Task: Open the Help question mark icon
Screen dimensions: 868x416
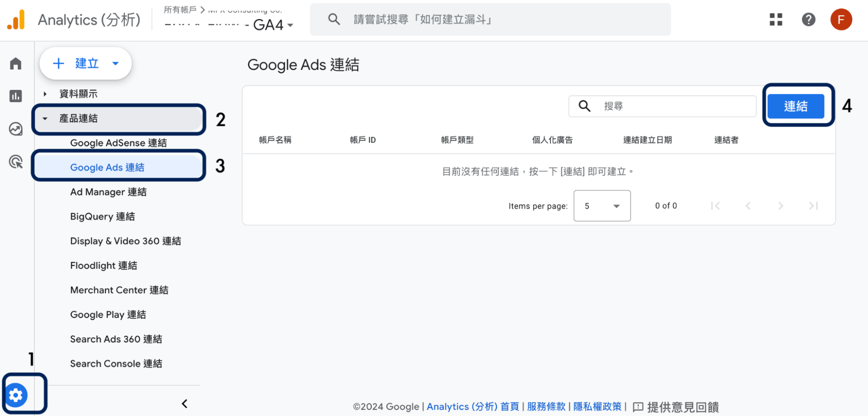Action: coord(809,20)
